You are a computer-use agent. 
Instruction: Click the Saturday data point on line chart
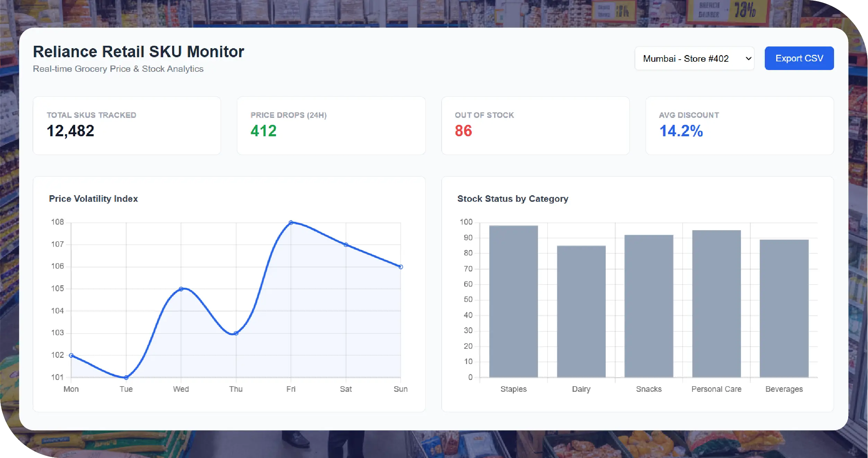point(346,245)
